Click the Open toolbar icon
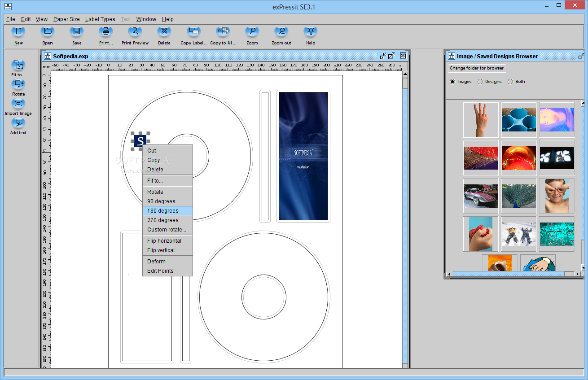The width and height of the screenshot is (588, 380). pyautogui.click(x=48, y=32)
